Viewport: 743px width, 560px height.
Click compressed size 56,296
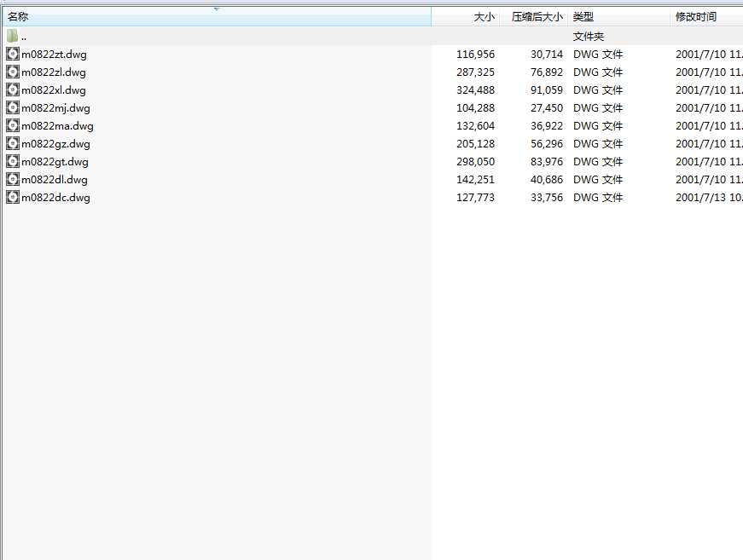(x=547, y=144)
